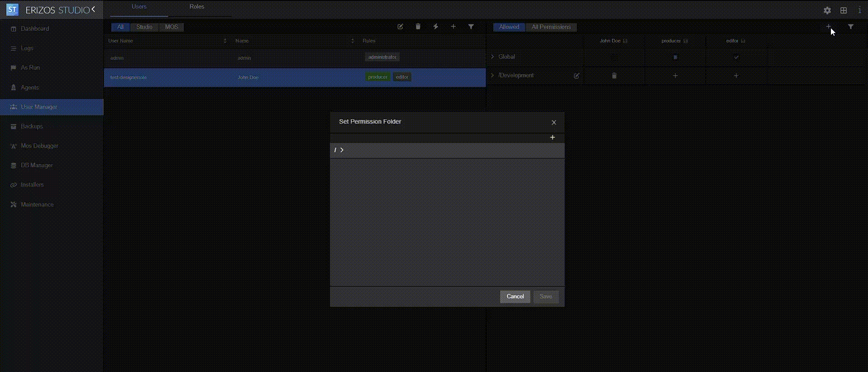Expand the root folder chevron in dialog
The image size is (868, 372).
[342, 150]
